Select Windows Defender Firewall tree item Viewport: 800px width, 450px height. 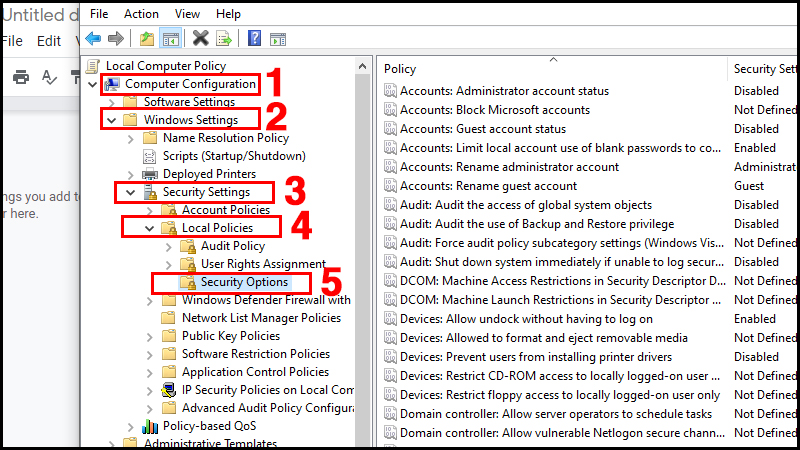pyautogui.click(x=266, y=300)
